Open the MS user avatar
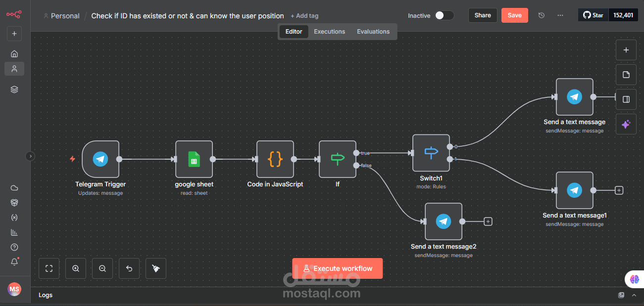Viewport: 644px width, 306px height. [x=14, y=289]
